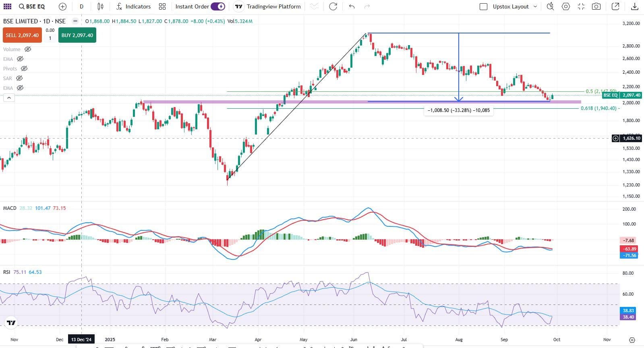Open the candlestick chart type selector

tap(100, 6)
